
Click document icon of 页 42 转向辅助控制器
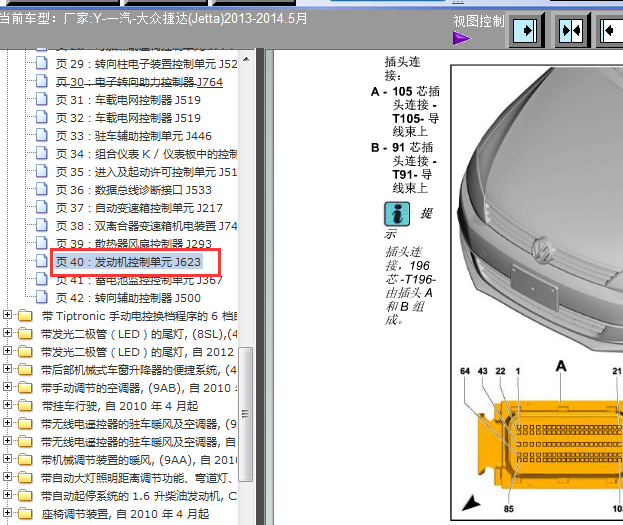(x=42, y=297)
